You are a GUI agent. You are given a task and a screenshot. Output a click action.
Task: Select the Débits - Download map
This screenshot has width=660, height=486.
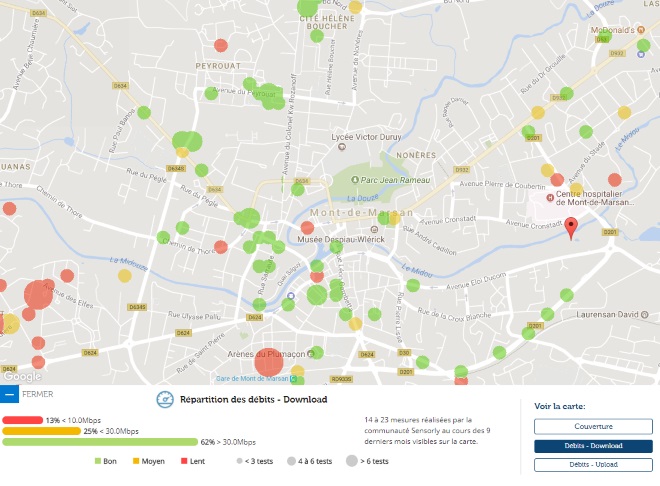coord(593,446)
